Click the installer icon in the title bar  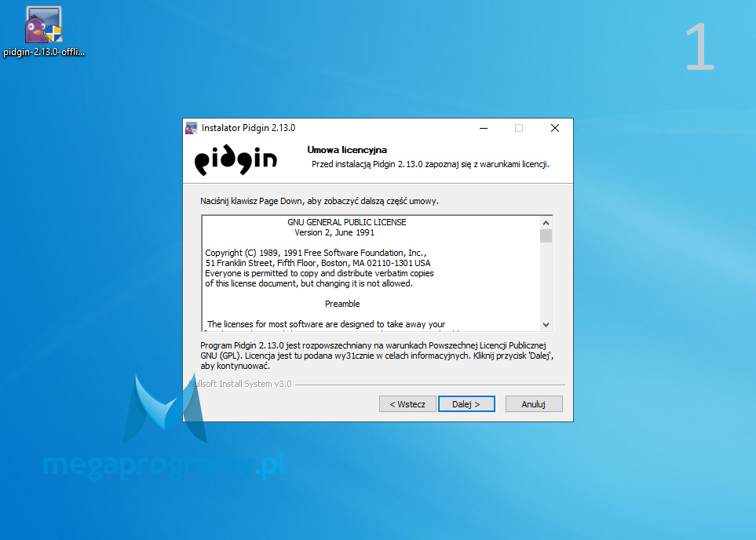coord(192,128)
